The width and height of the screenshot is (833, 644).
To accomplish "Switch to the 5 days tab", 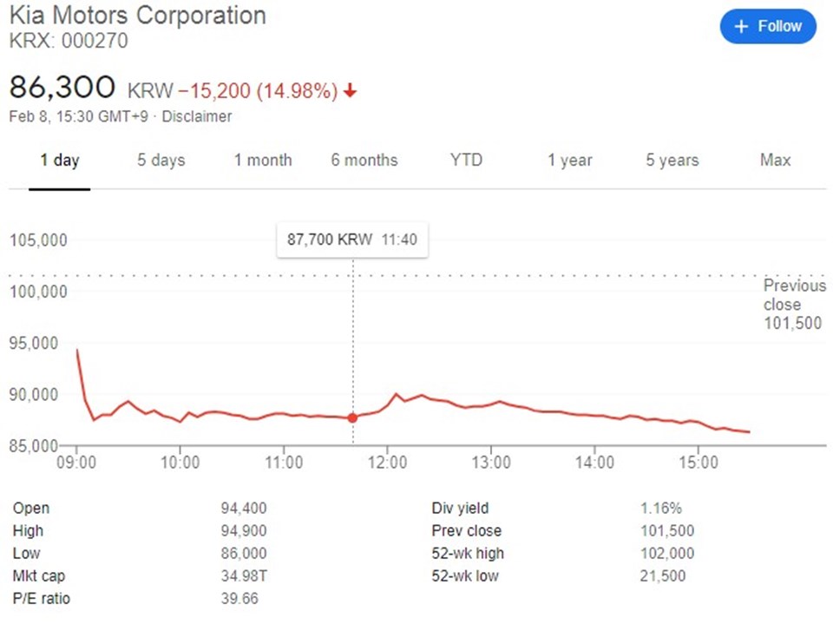I will (x=161, y=160).
